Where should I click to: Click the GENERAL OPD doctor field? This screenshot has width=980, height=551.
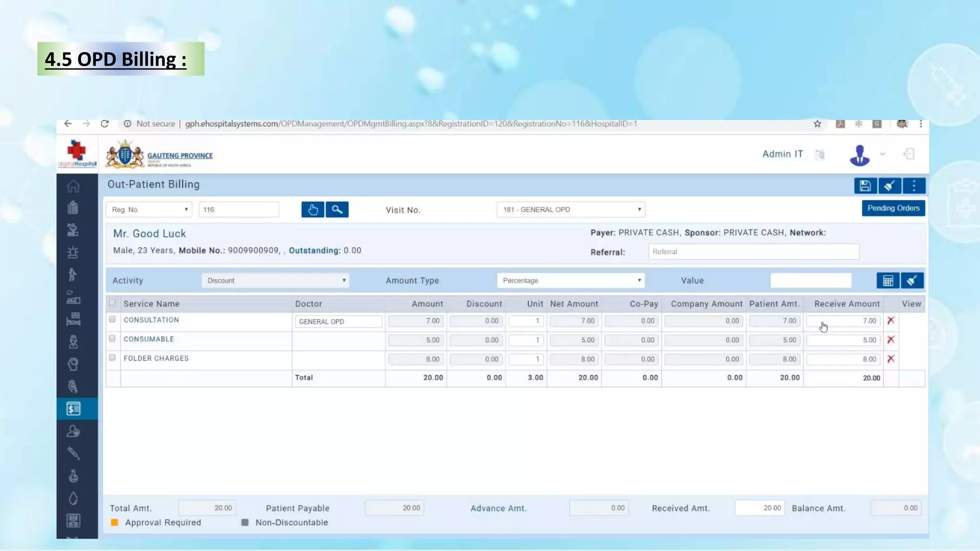pos(338,321)
